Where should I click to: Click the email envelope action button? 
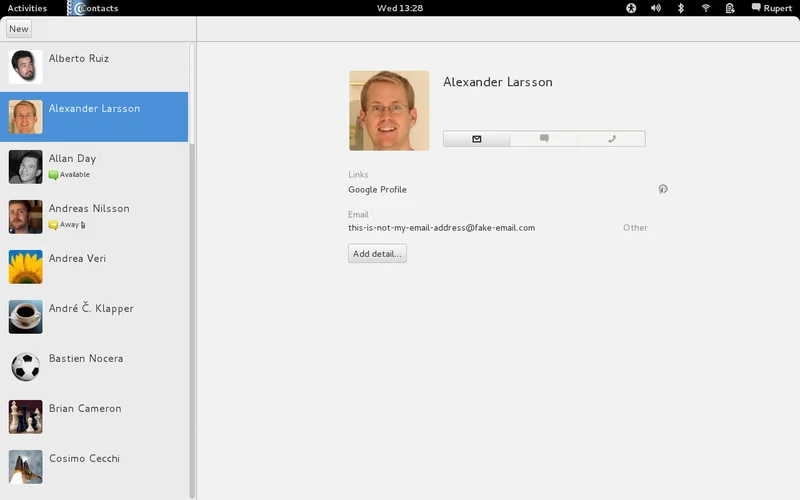point(476,139)
